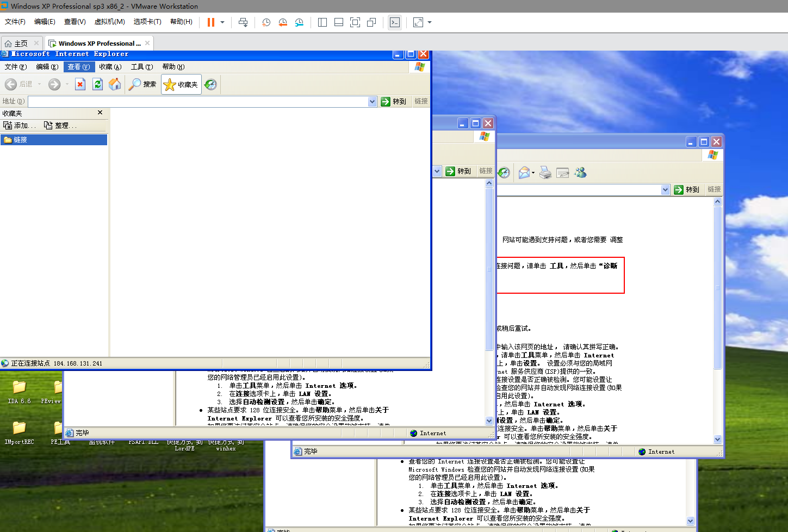The height and width of the screenshot is (532, 788).
Task: Click 链接 in the front IE address bar
Action: pos(421,101)
